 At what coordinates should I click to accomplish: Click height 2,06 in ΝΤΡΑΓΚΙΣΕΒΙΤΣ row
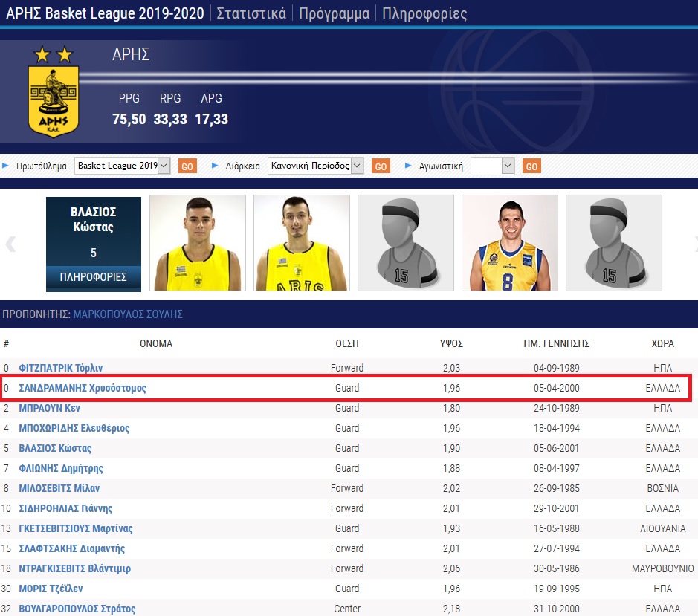(x=451, y=568)
